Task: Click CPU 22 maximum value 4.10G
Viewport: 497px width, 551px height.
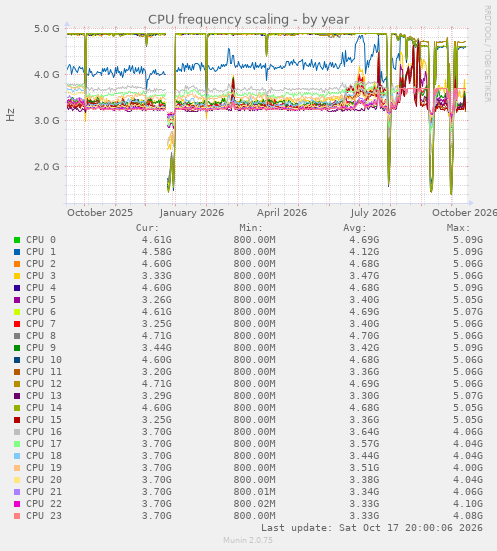Action: point(468,504)
